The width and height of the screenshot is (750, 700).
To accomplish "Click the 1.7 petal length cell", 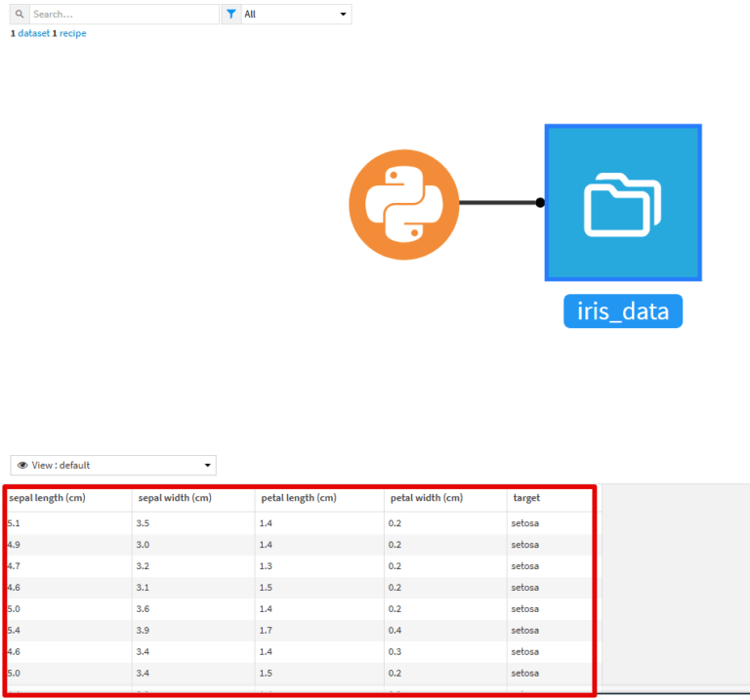I will 266,631.
